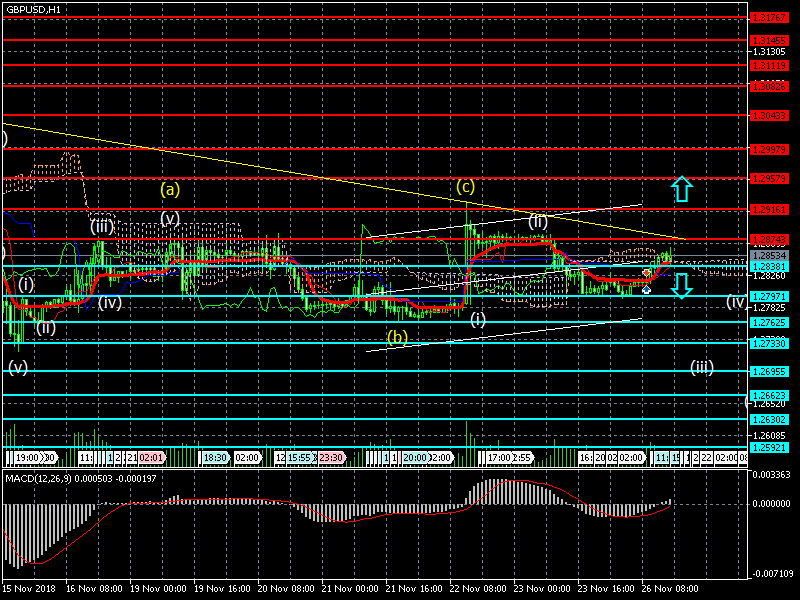The width and height of the screenshot is (800, 600).
Task: Click the cyan 1.25921 price level label
Action: point(769,447)
